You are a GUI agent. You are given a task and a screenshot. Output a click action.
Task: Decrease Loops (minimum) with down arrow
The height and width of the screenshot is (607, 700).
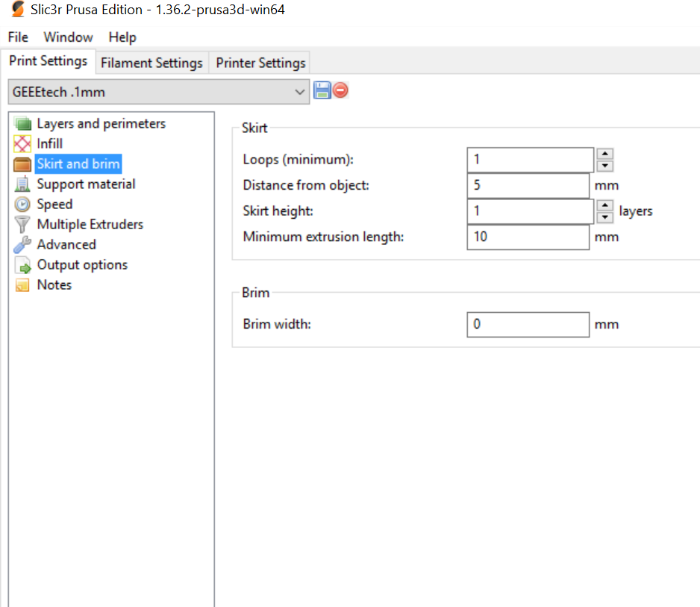click(x=605, y=166)
